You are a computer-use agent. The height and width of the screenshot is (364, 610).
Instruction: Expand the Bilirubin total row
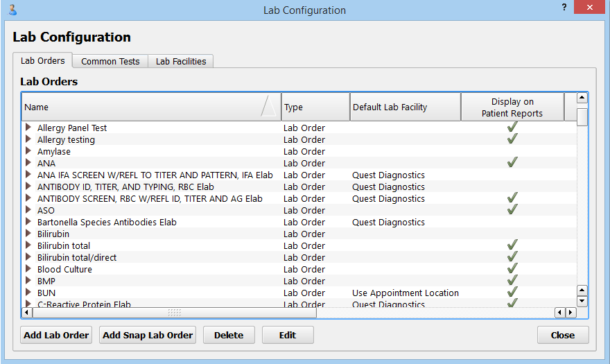coord(28,245)
